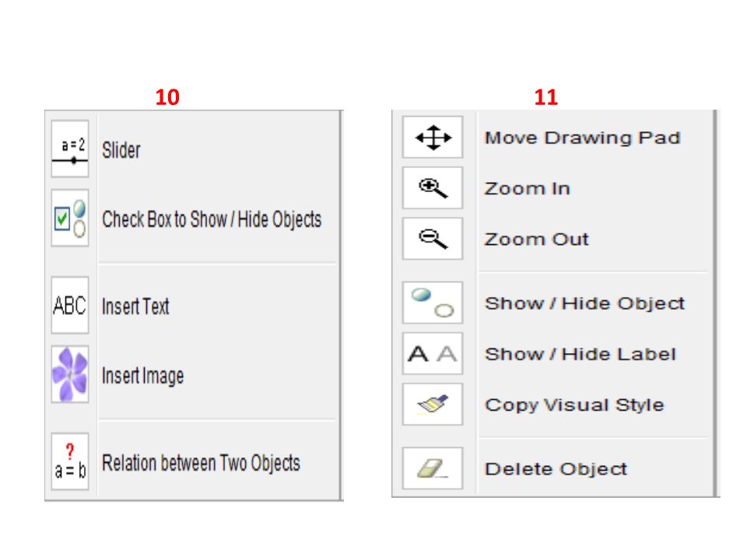Click the Zoom In magnifier icon
The image size is (747, 560).
click(433, 188)
